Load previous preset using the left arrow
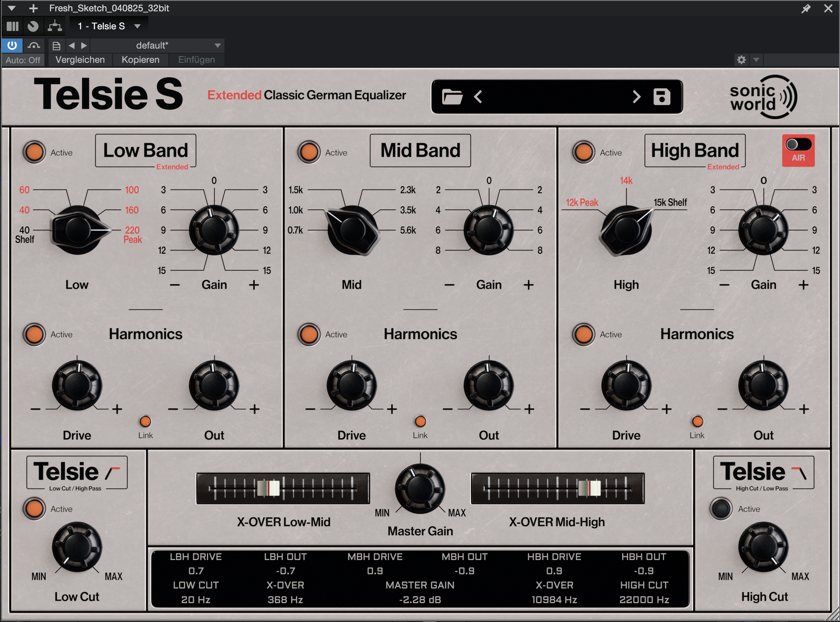 tap(477, 96)
